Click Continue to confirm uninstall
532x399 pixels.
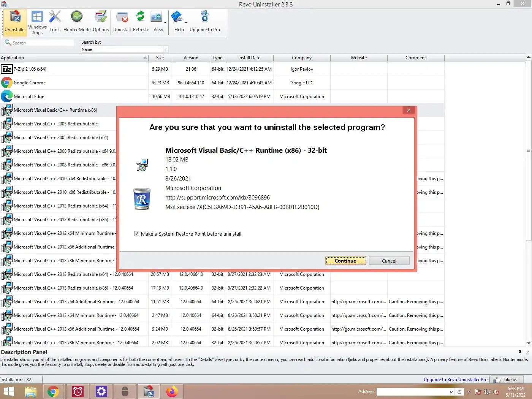click(345, 261)
